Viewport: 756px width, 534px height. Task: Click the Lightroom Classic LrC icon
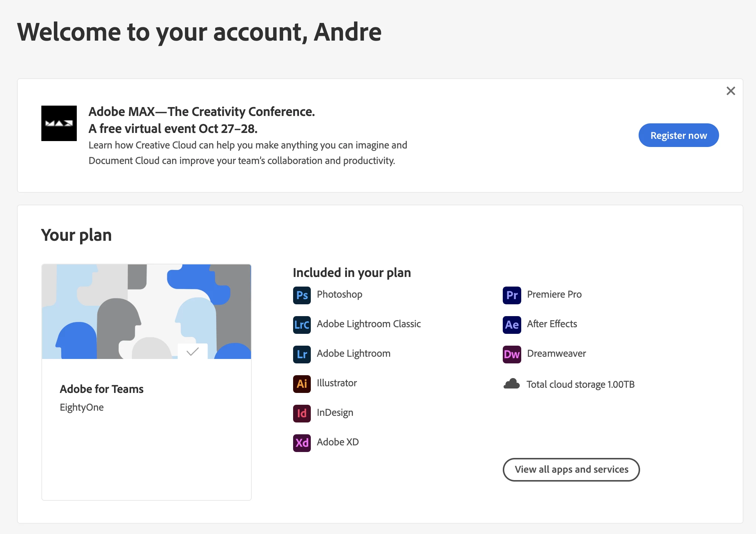point(302,325)
